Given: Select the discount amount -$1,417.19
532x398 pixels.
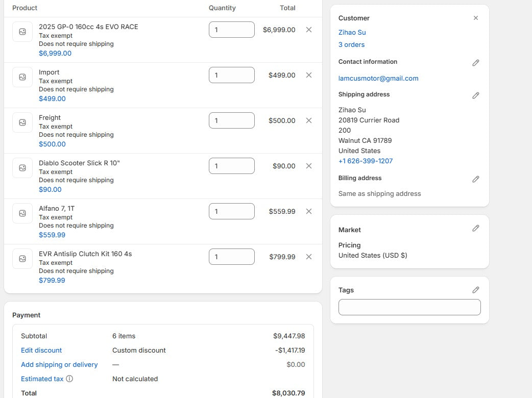Looking at the screenshot, I should tap(290, 350).
